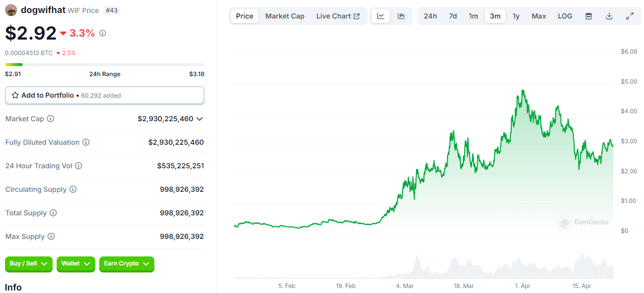Click the Circulating Supply info icon
The image size is (644, 293).
[x=73, y=189]
